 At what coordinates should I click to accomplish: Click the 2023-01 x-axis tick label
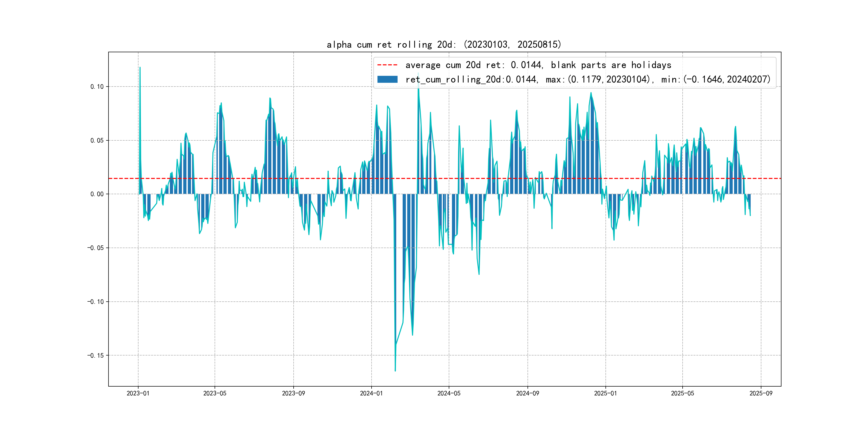pyautogui.click(x=138, y=393)
